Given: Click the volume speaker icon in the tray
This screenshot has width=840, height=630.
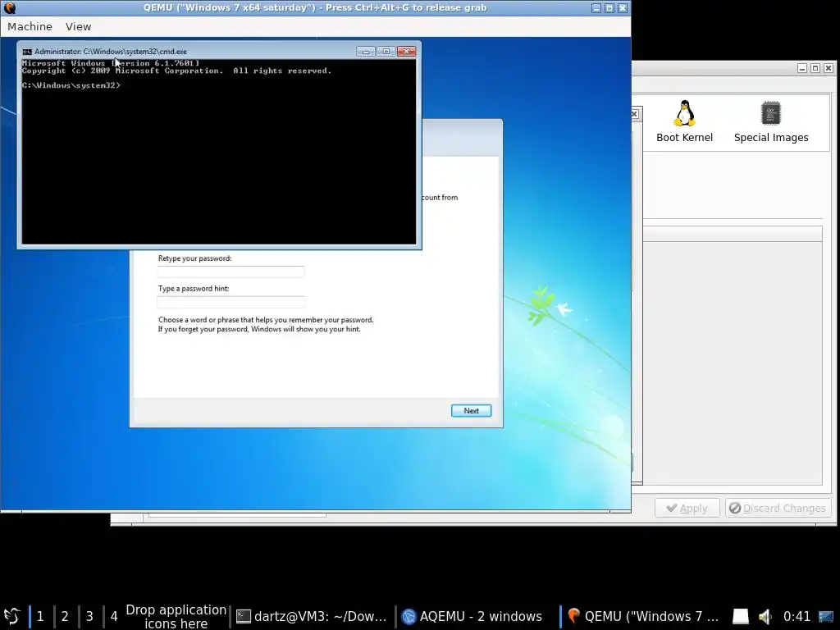Looking at the screenshot, I should (x=765, y=616).
